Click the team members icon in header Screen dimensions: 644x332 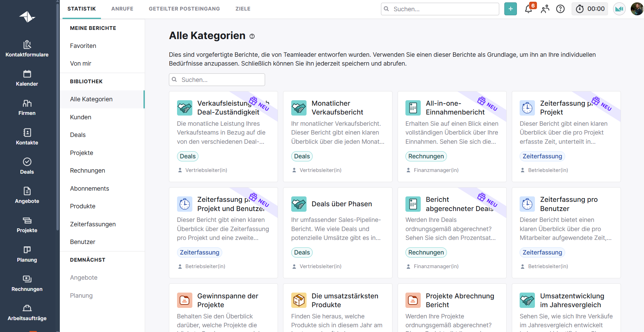pos(545,9)
